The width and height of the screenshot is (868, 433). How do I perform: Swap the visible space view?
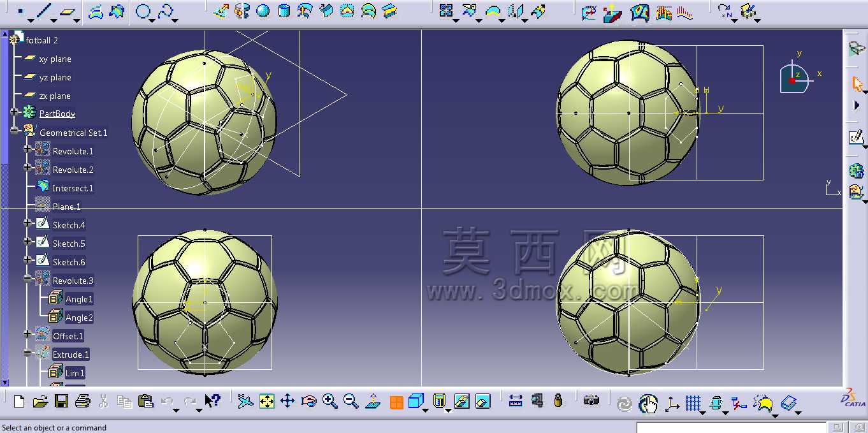point(483,401)
